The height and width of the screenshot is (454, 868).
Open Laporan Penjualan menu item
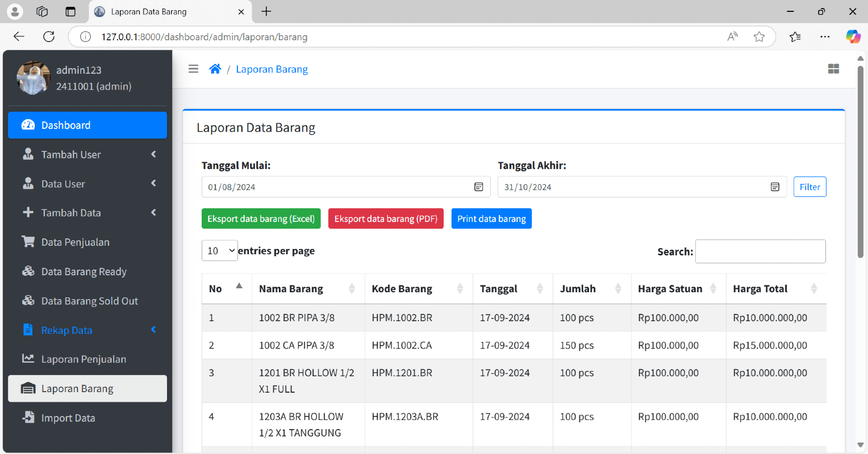[87, 359]
